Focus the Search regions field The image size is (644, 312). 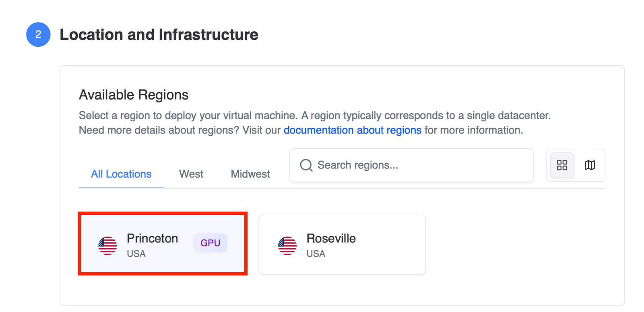[x=412, y=165]
